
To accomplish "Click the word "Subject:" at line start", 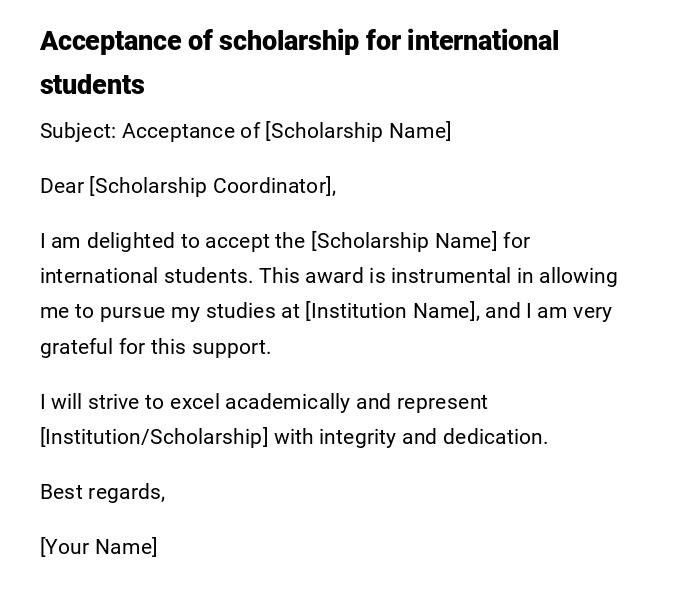I will pyautogui.click(x=78, y=131).
